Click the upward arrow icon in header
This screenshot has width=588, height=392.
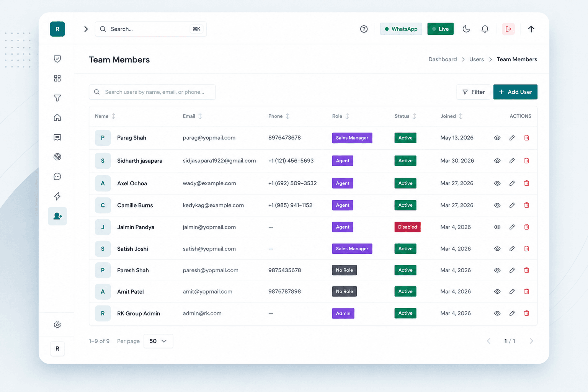[531, 29]
